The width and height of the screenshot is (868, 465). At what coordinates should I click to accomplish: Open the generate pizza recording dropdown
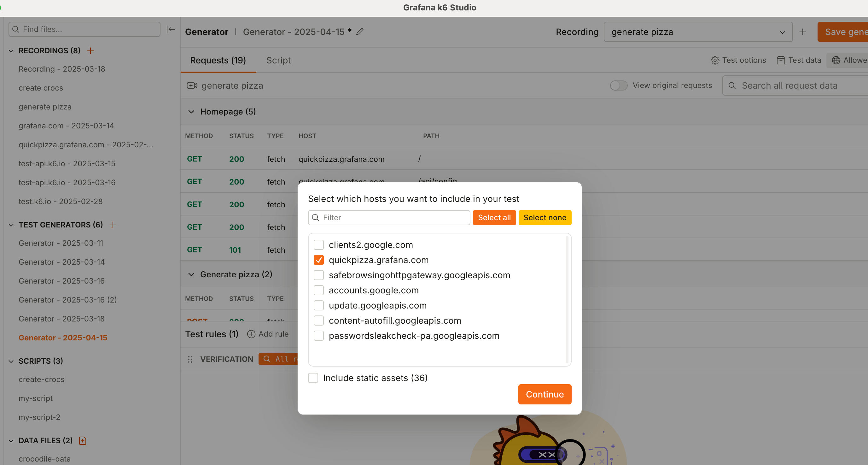point(697,32)
